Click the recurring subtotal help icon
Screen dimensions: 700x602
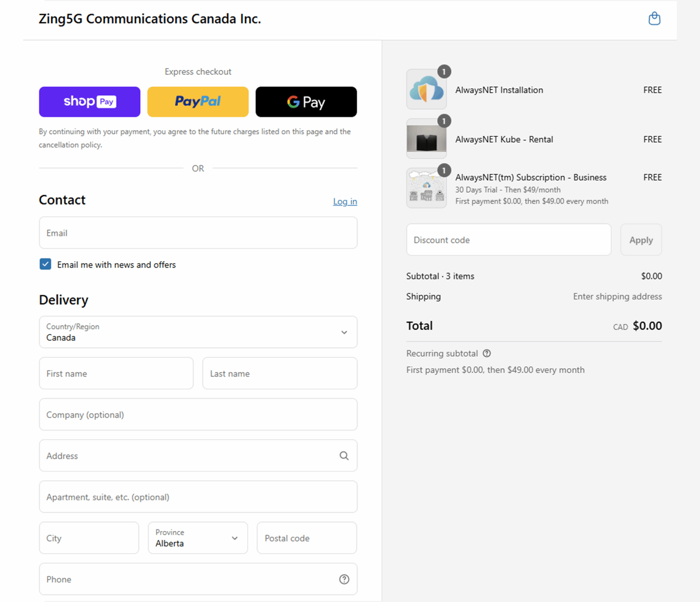486,353
